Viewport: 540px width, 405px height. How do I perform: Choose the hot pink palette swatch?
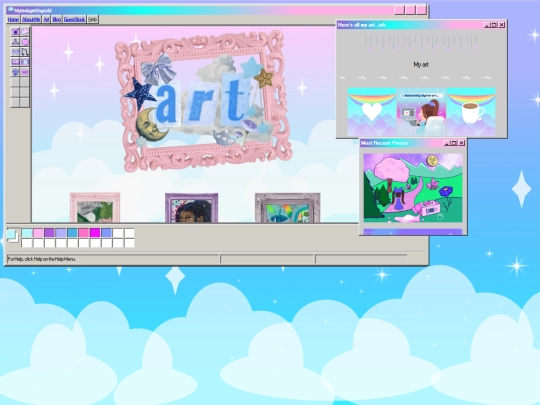coord(83,233)
